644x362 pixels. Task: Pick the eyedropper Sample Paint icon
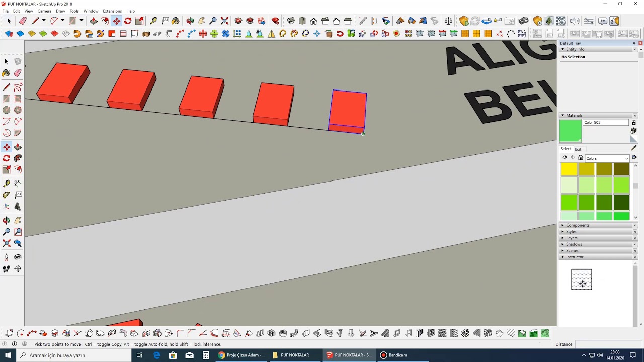click(634, 148)
